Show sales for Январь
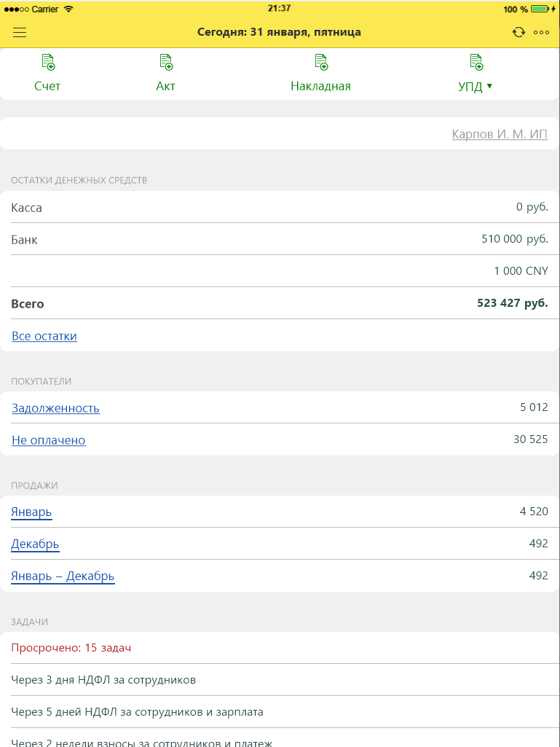The height and width of the screenshot is (747, 560). [31, 512]
